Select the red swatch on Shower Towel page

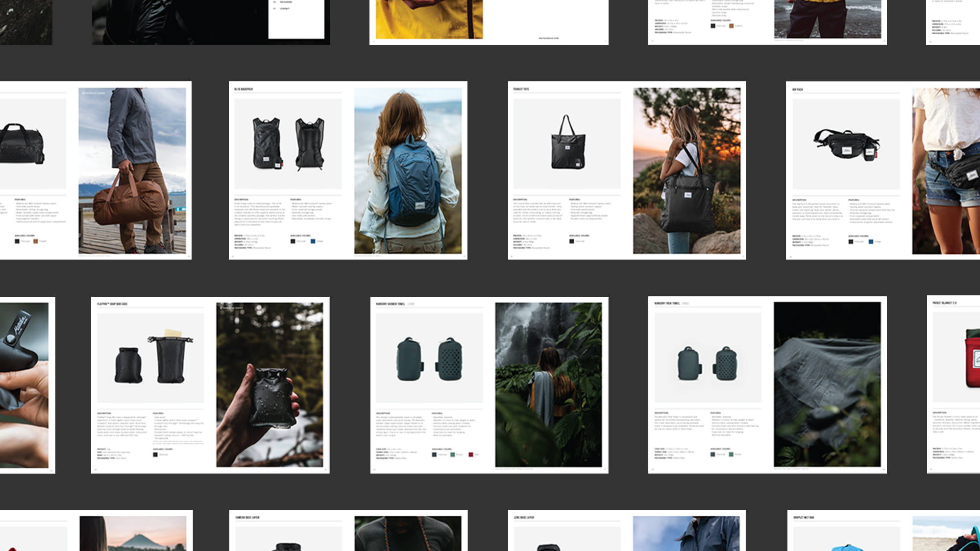pos(471,455)
